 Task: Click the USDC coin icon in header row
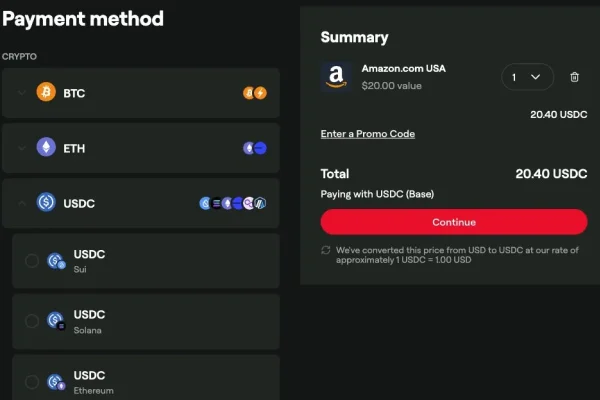pos(46,203)
